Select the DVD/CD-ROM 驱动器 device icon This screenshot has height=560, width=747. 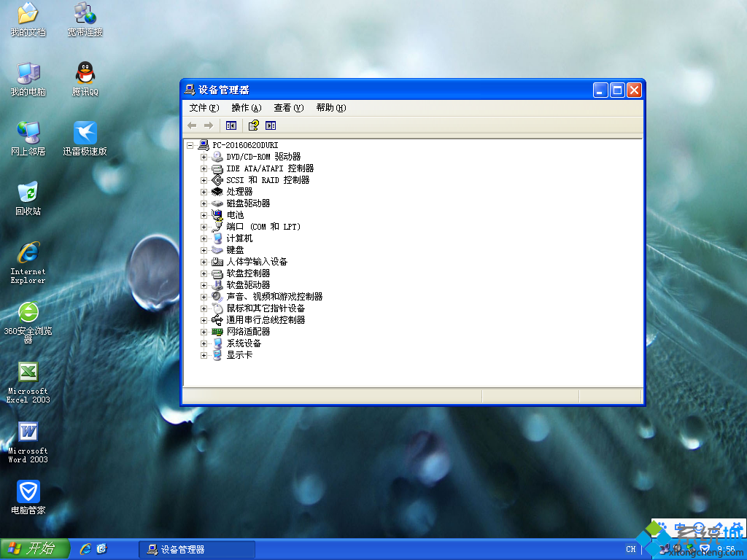[217, 157]
